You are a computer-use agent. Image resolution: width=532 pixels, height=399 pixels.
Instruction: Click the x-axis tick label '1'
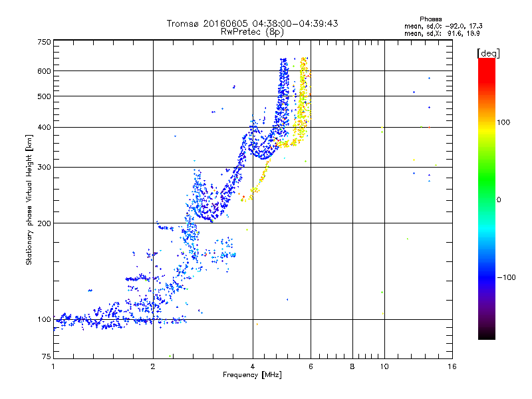pos(53,366)
